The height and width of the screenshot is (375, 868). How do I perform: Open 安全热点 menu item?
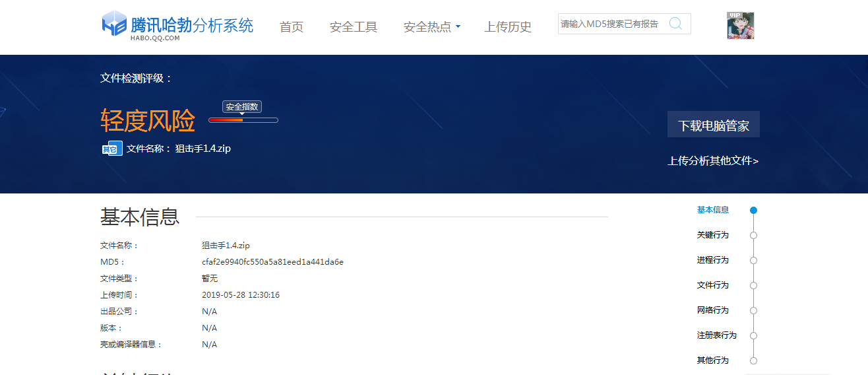pos(427,27)
